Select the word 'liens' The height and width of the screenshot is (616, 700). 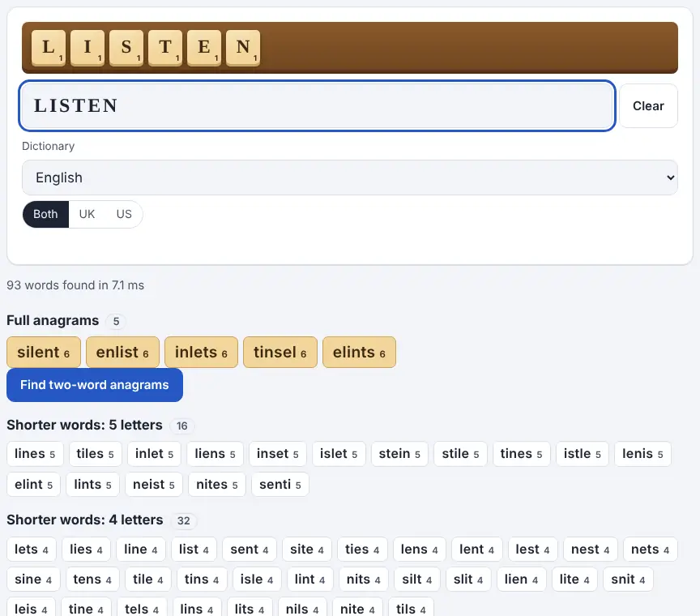215,454
